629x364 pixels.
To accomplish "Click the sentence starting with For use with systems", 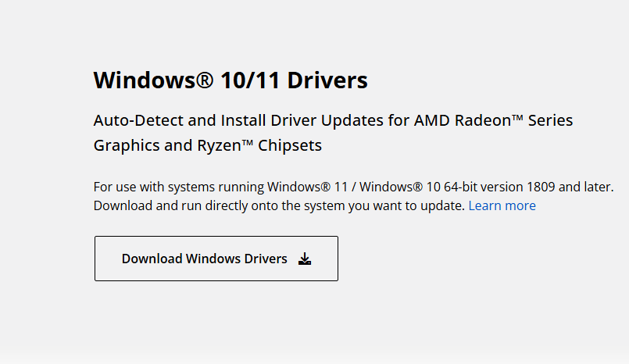I will coord(353,187).
